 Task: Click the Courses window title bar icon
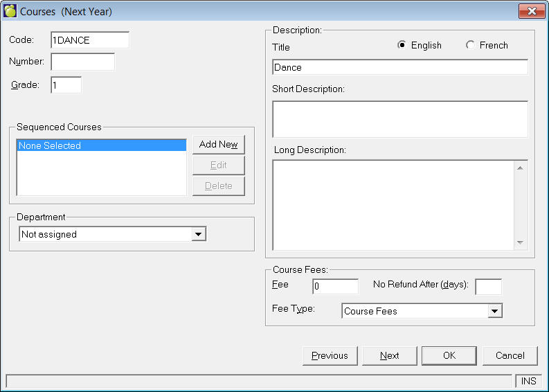[x=10, y=12]
